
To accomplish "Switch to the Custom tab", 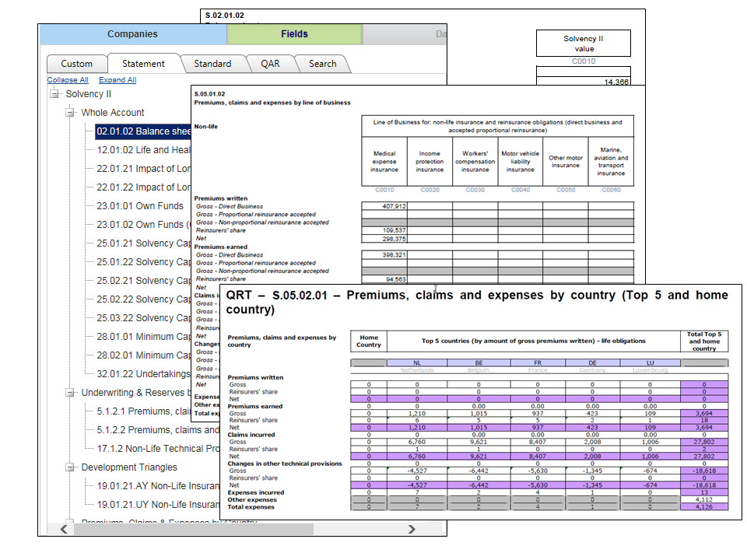I will 77,64.
